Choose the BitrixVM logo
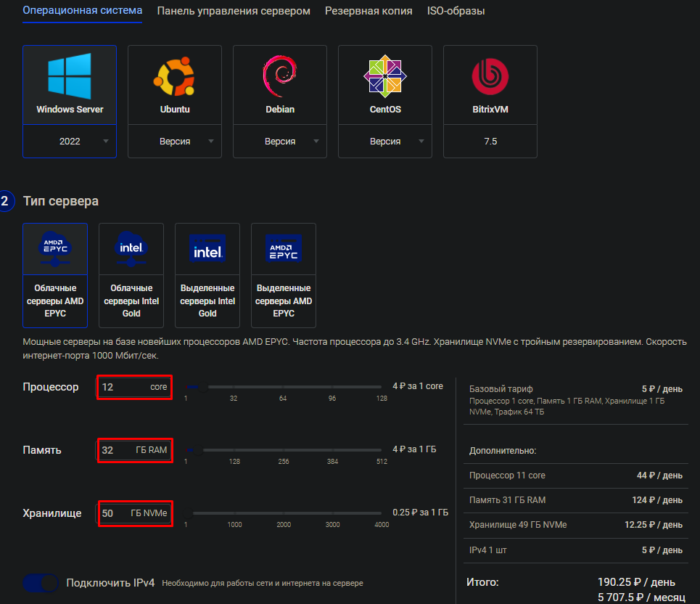 coord(490,76)
